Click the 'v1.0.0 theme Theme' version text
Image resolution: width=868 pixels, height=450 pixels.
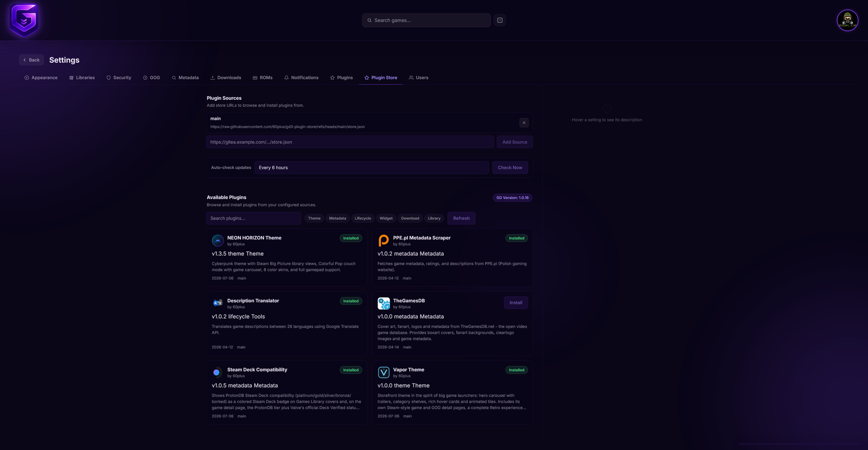click(404, 385)
